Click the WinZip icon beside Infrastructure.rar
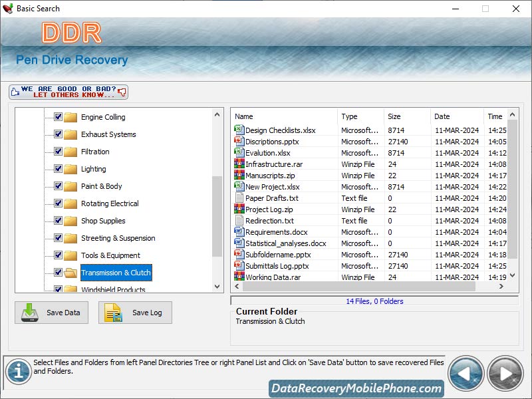The height and width of the screenshot is (399, 532). (x=239, y=164)
